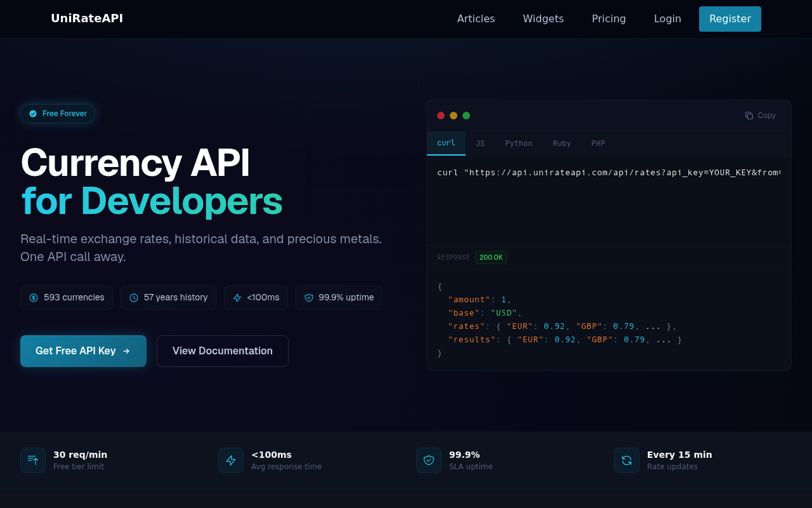Click the "30 req/min" stat text
The height and width of the screenshot is (508, 812).
80,455
